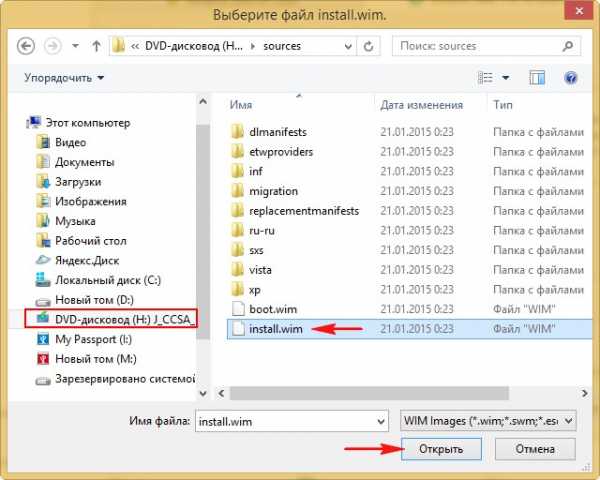Viewport: 600px width, 480px height.
Task: Open the view options dropdown arrow
Action: click(505, 78)
